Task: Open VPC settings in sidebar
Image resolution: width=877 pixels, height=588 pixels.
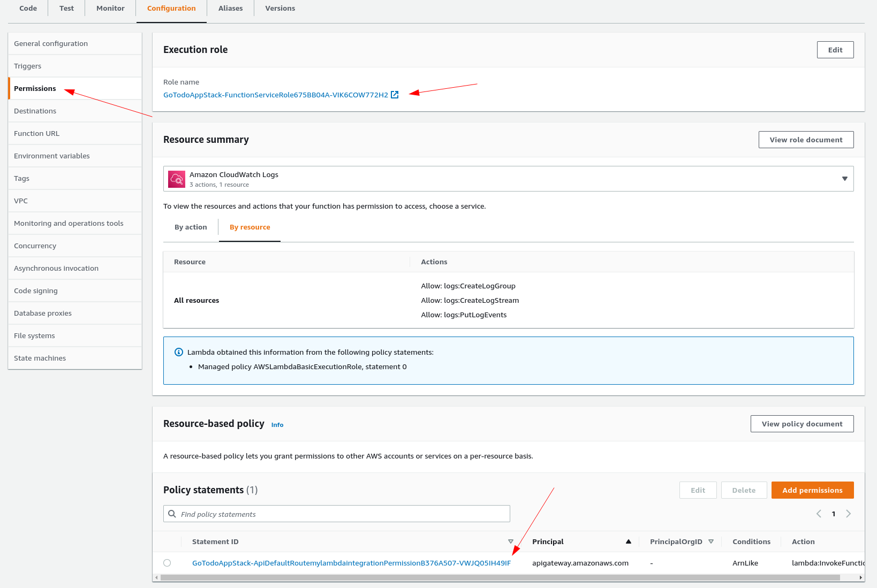Action: click(75, 201)
